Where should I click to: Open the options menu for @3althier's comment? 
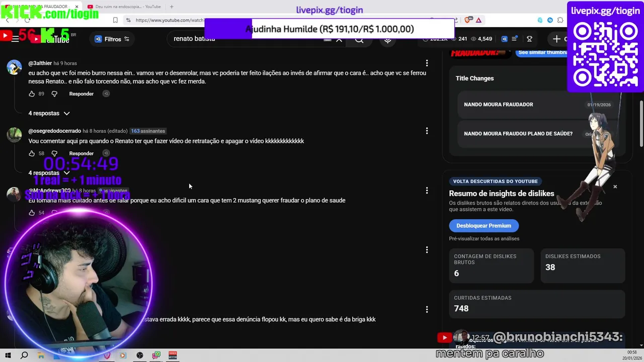tap(427, 63)
